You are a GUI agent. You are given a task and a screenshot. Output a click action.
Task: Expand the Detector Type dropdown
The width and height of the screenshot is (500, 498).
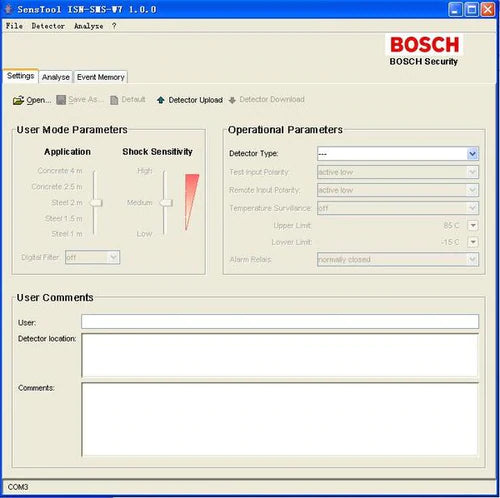(x=472, y=154)
